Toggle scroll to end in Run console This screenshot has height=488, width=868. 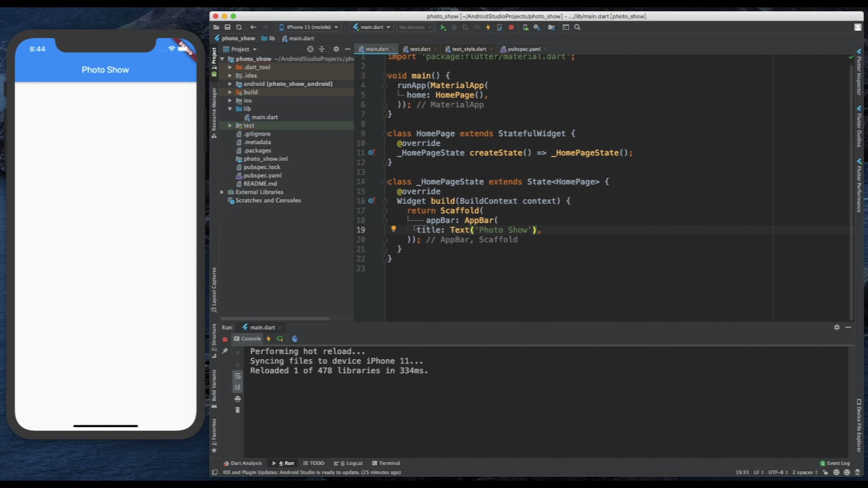[x=237, y=387]
